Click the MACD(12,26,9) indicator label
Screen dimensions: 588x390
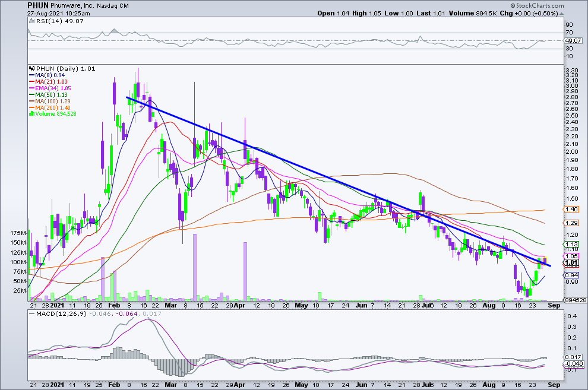[x=61, y=313]
